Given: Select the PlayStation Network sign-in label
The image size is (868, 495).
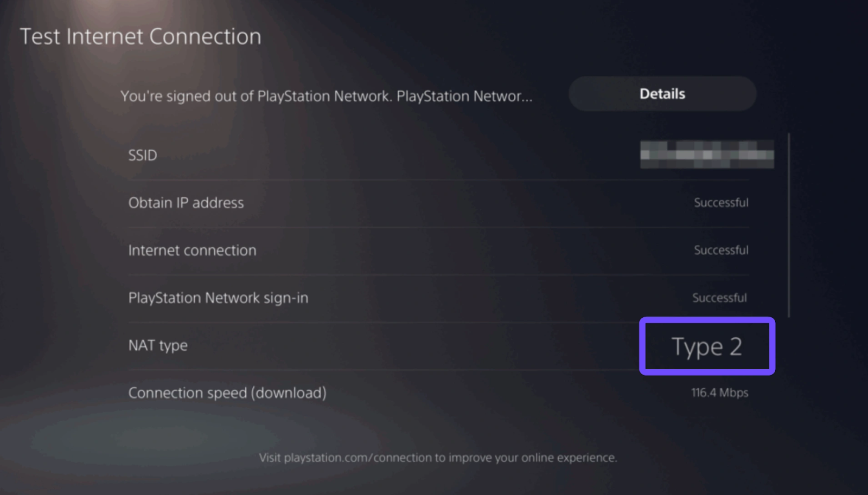Looking at the screenshot, I should (x=218, y=298).
